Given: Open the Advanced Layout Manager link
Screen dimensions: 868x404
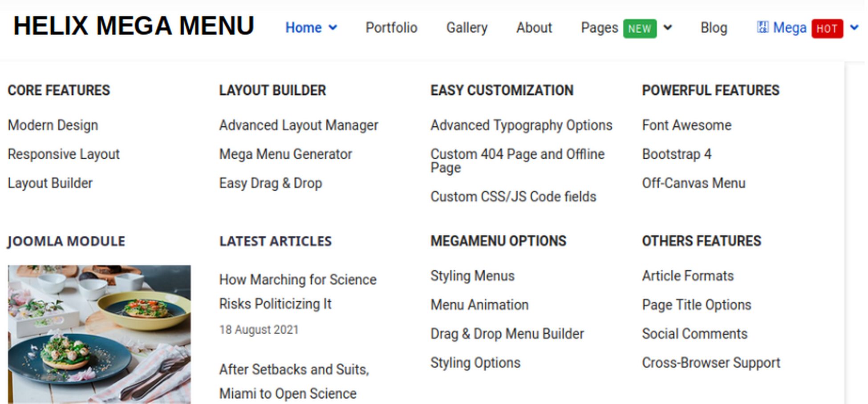Looking at the screenshot, I should (298, 125).
